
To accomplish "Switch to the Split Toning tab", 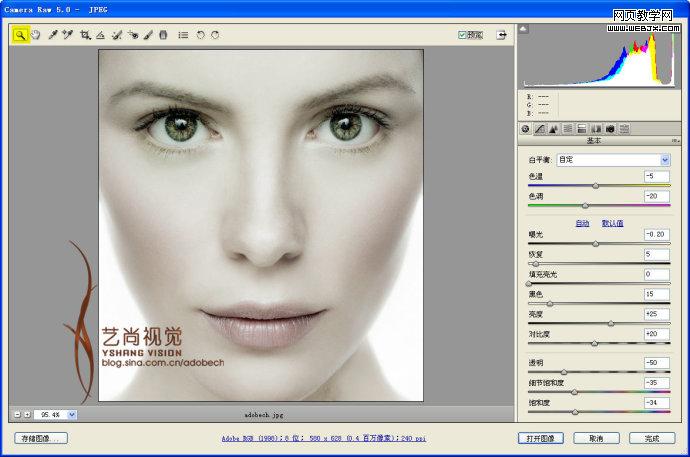I will click(x=582, y=129).
